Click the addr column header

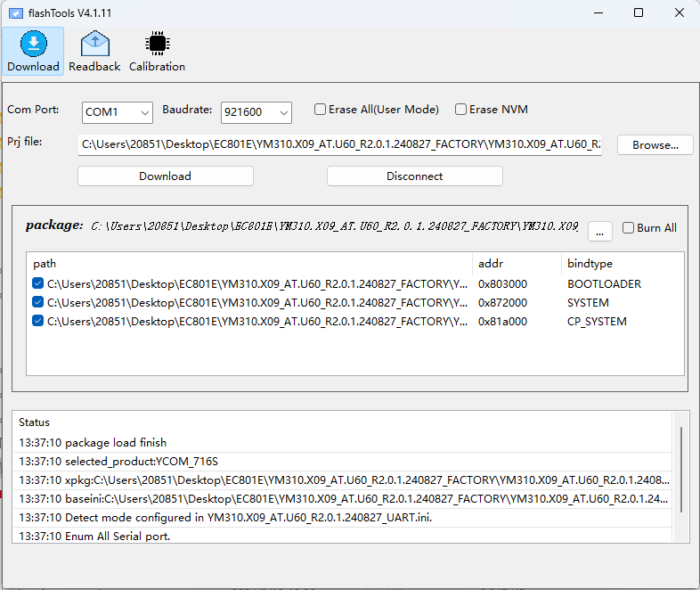pos(517,264)
